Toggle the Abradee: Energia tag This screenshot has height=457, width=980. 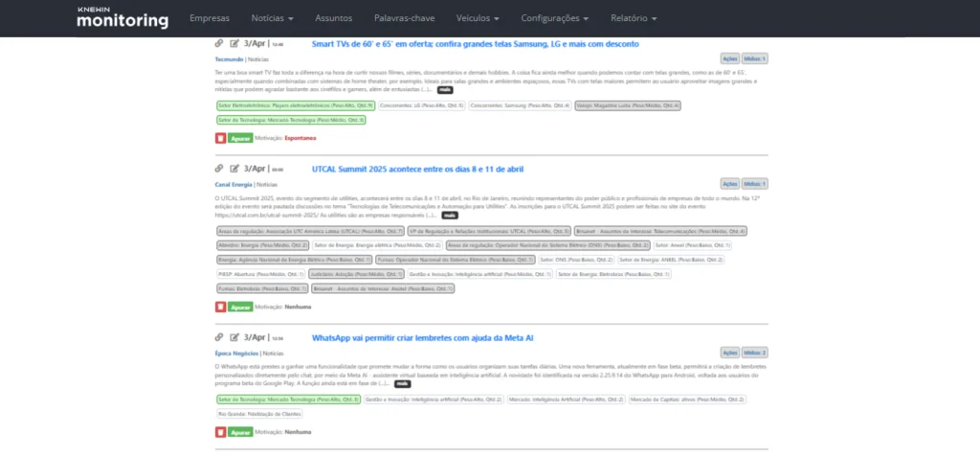[262, 245]
